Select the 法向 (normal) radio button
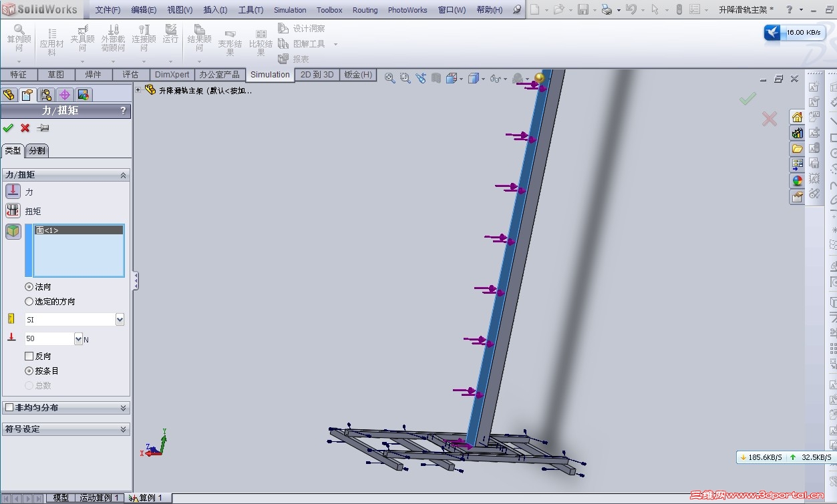This screenshot has width=837, height=504. (29, 286)
